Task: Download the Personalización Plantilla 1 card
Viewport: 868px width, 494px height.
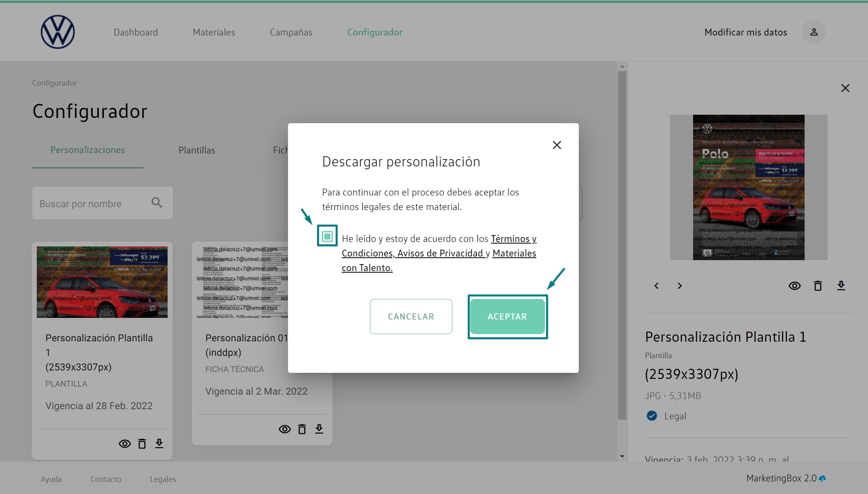Action: [x=159, y=444]
